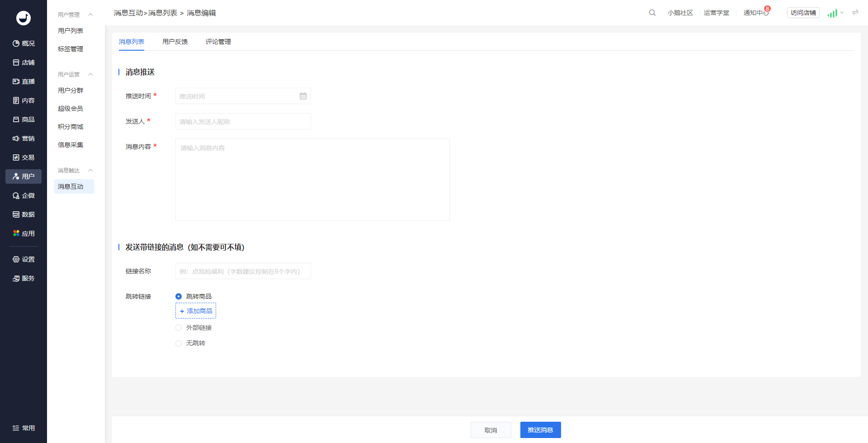This screenshot has width=868, height=443.
Task: Collapse the 用户运营 menu group
Action: point(90,74)
